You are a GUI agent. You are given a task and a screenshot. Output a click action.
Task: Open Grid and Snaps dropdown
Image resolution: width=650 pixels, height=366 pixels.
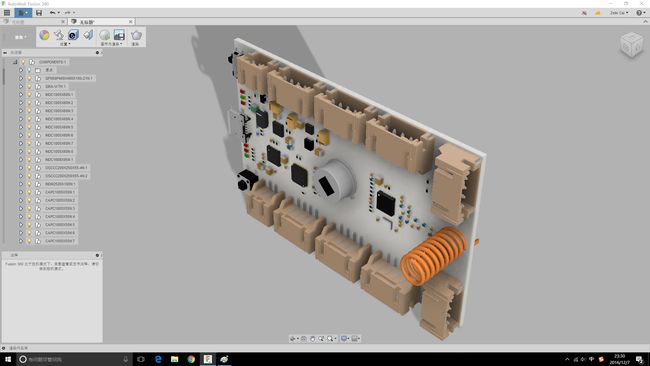(355, 339)
